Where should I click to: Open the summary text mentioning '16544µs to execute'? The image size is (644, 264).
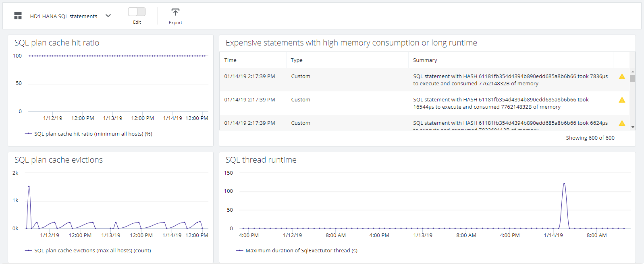pyautogui.click(x=501, y=103)
